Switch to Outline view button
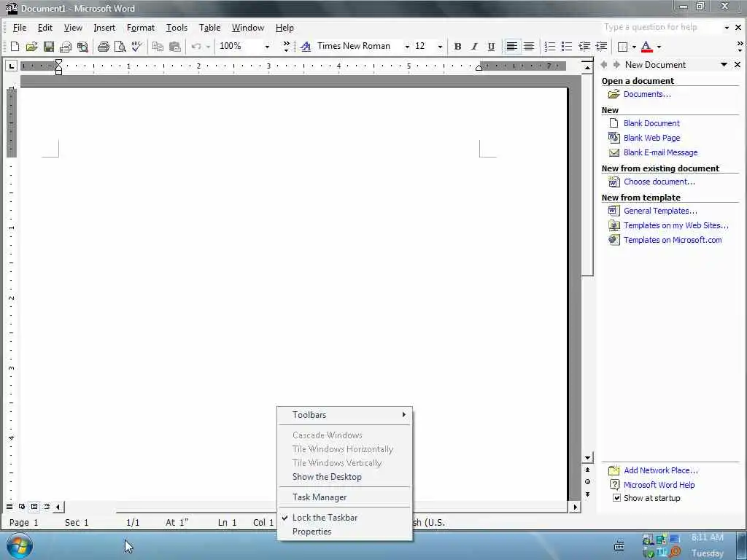The image size is (747, 560). point(47,506)
